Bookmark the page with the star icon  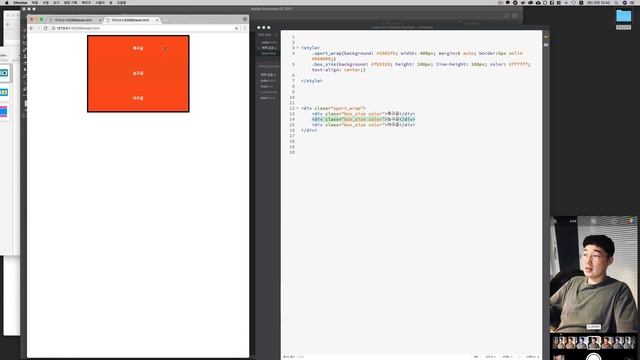point(236,28)
